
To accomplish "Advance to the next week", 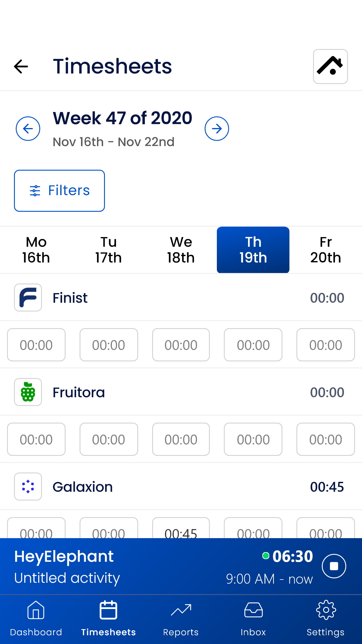I will (217, 129).
